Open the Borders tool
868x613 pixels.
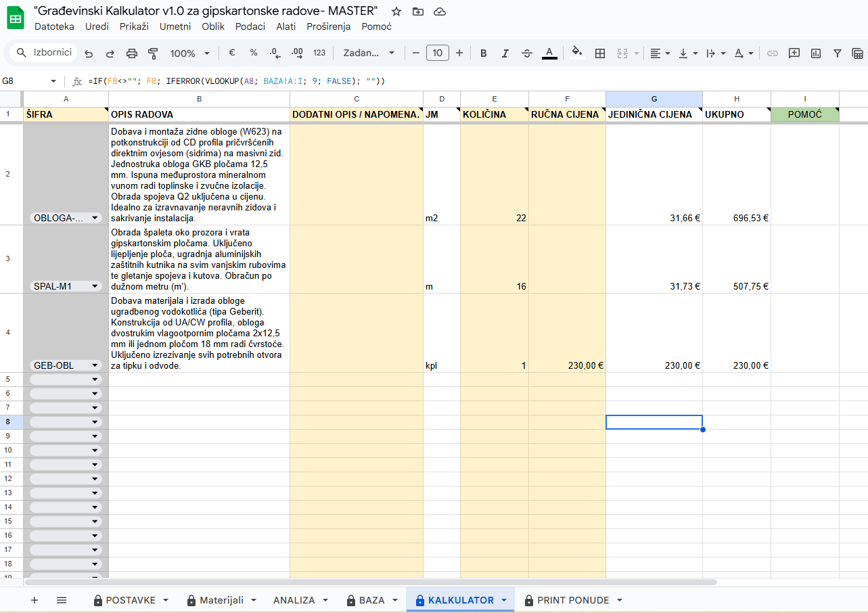click(x=599, y=53)
